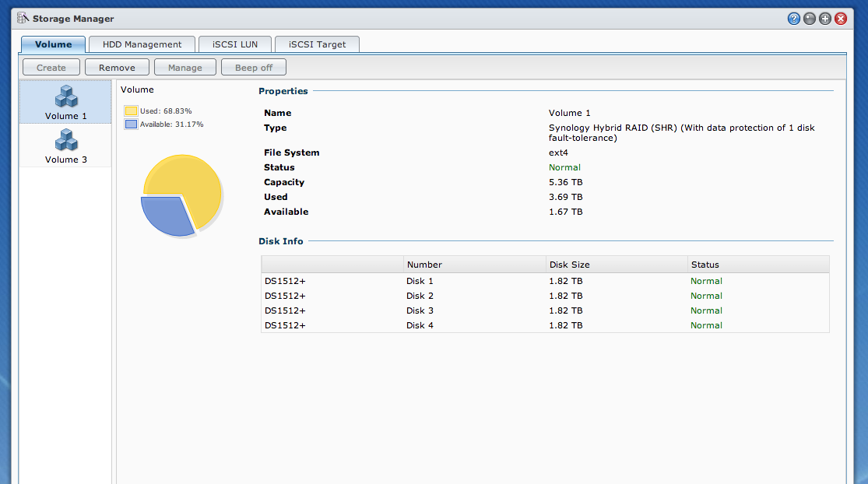Minimize Storage Manager with the gray round button
The width and height of the screenshot is (868, 484).
[x=810, y=19]
